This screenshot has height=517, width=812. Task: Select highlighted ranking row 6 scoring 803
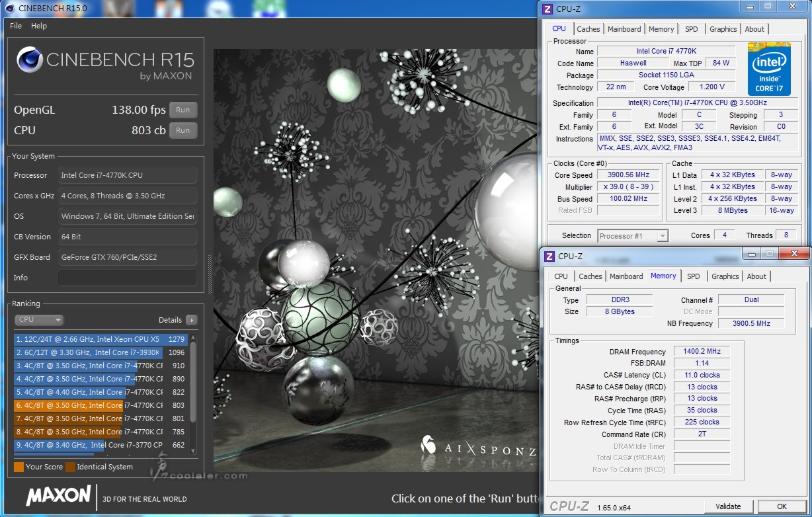pos(101,405)
